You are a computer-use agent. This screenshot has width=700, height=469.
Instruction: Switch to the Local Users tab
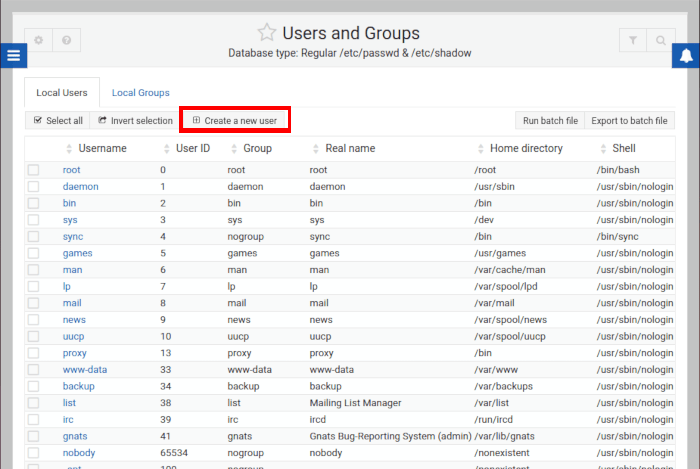coord(62,92)
